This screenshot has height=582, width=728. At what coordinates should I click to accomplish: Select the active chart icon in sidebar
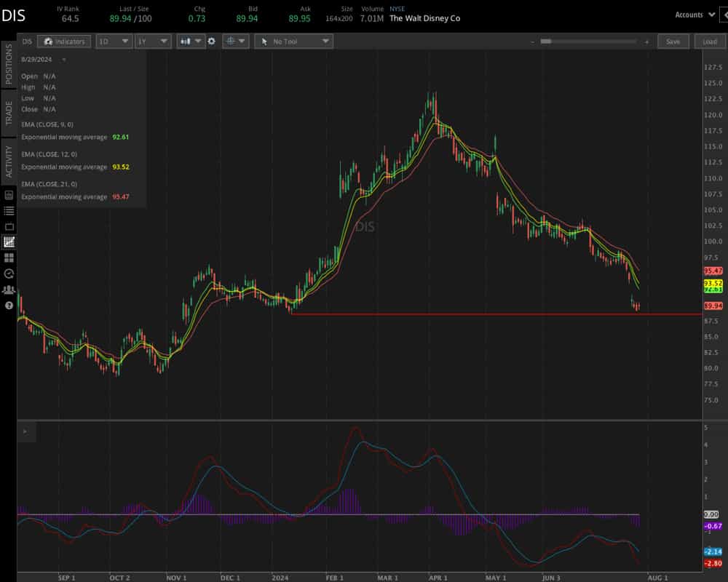(x=9, y=242)
